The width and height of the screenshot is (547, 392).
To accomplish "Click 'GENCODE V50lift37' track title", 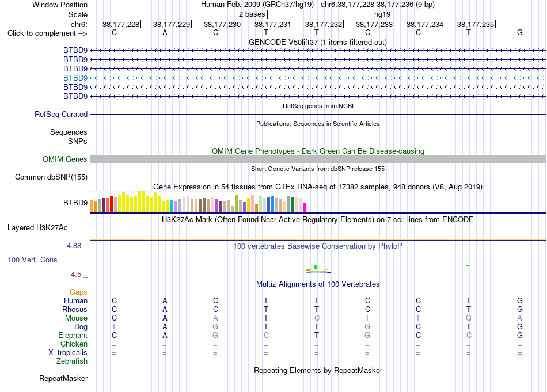I will coord(318,42).
